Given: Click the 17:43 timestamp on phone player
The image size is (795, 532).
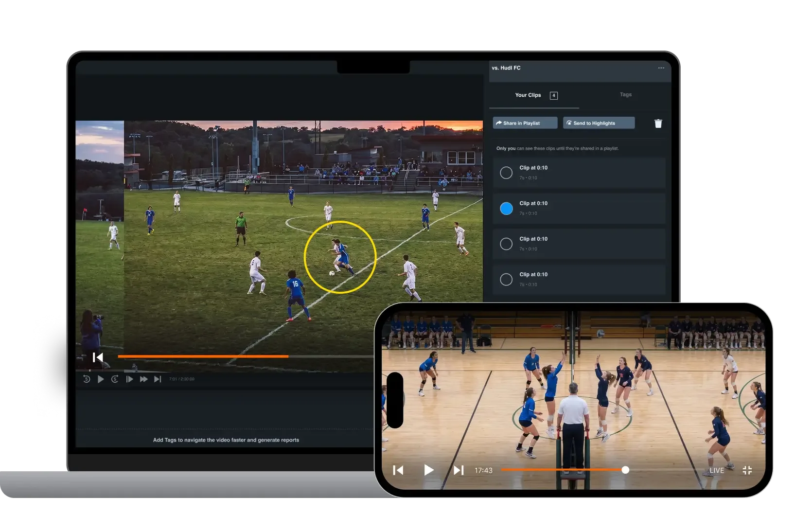Looking at the screenshot, I should (483, 470).
